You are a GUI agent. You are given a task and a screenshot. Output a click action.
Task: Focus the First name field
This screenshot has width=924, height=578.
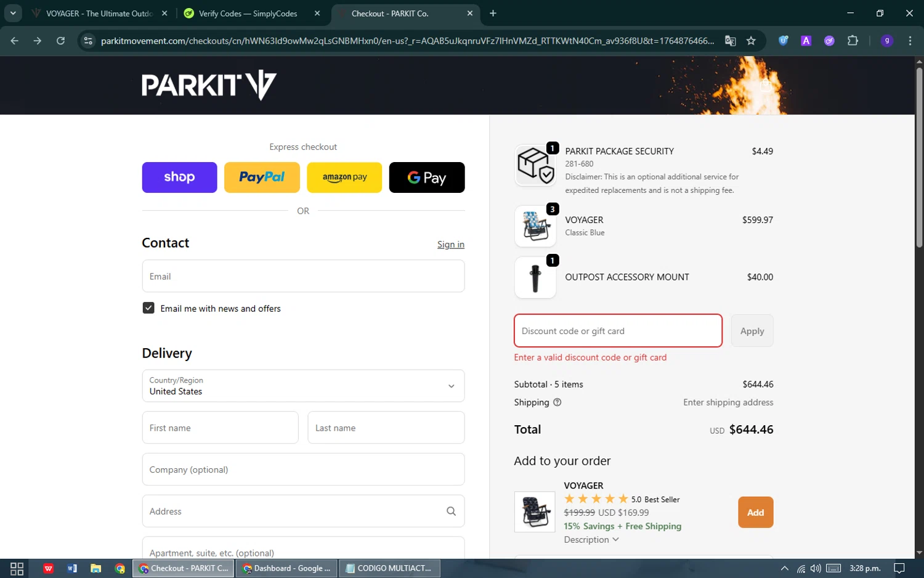click(220, 428)
